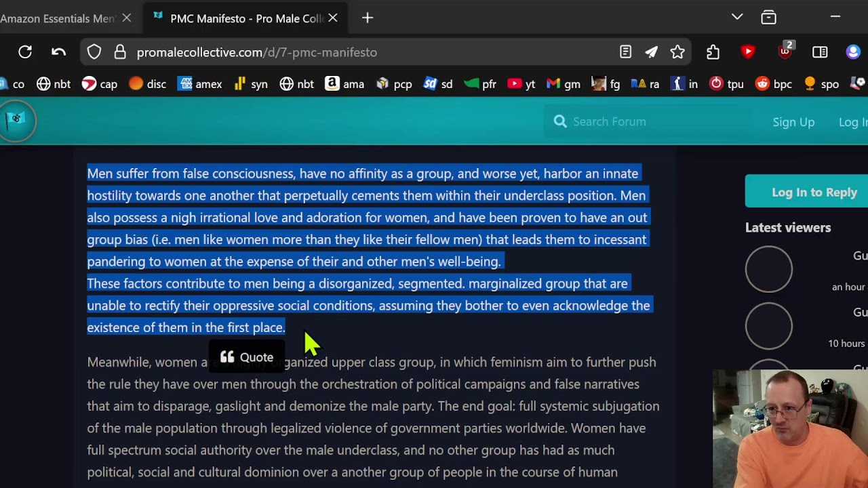Click the first latest viewer avatar
The width and height of the screenshot is (868, 488).
point(768,269)
